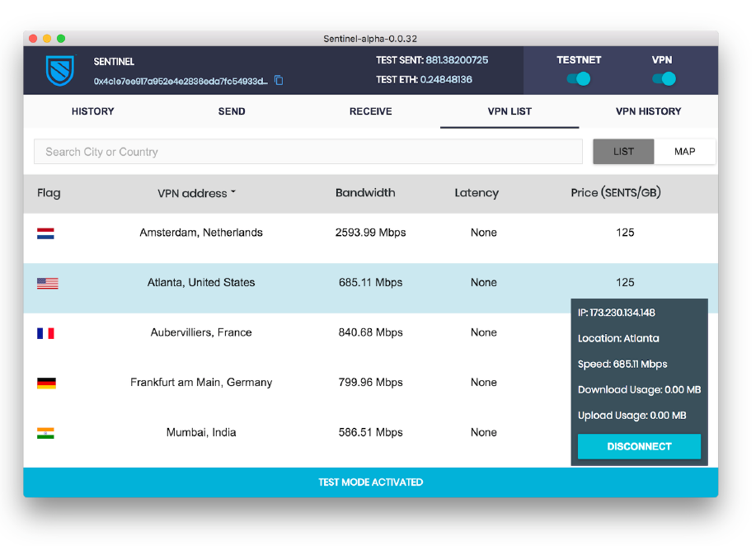Image resolution: width=756 pixels, height=546 pixels.
Task: Switch to MAP view
Action: click(684, 152)
